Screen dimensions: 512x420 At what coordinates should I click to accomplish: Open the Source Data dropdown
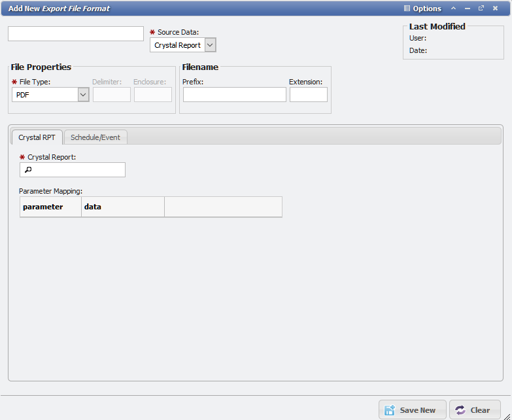[x=210, y=45]
